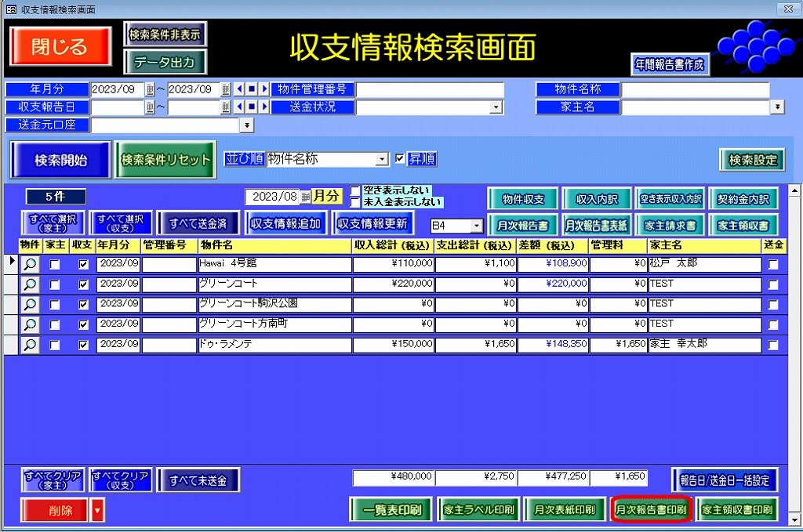Step 年月分 range to next month
This screenshot has height=532, width=803.
point(263,89)
